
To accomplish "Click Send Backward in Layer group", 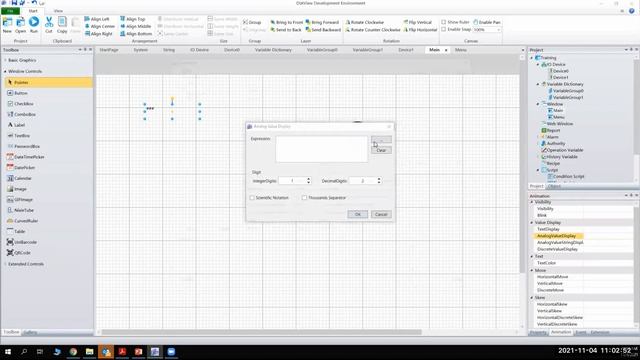I will point(323,29).
